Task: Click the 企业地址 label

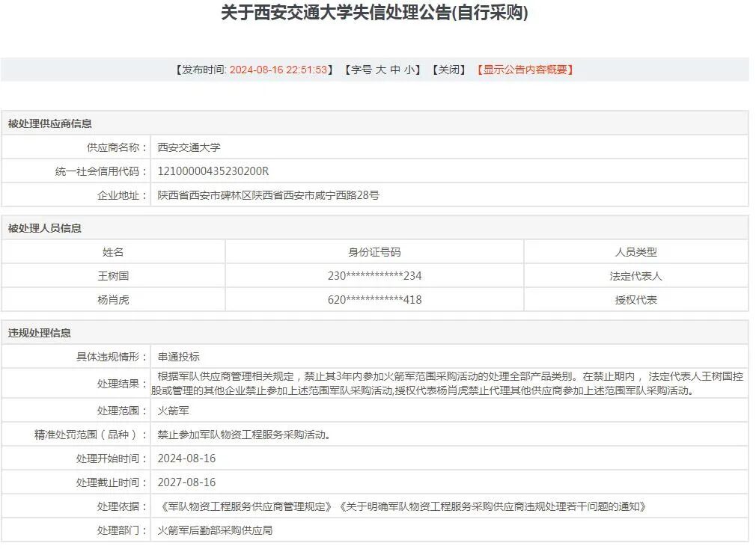Action: click(122, 195)
